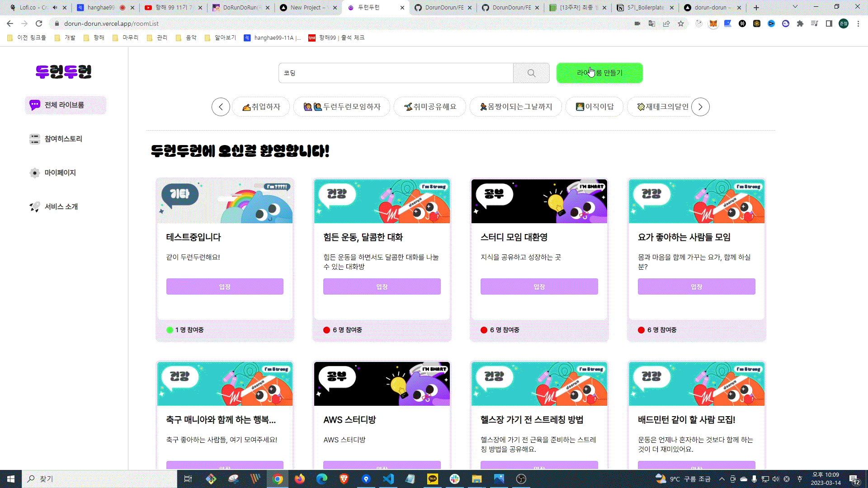868x488 pixels.
Task: Click the translate icon in address bar
Action: (652, 23)
